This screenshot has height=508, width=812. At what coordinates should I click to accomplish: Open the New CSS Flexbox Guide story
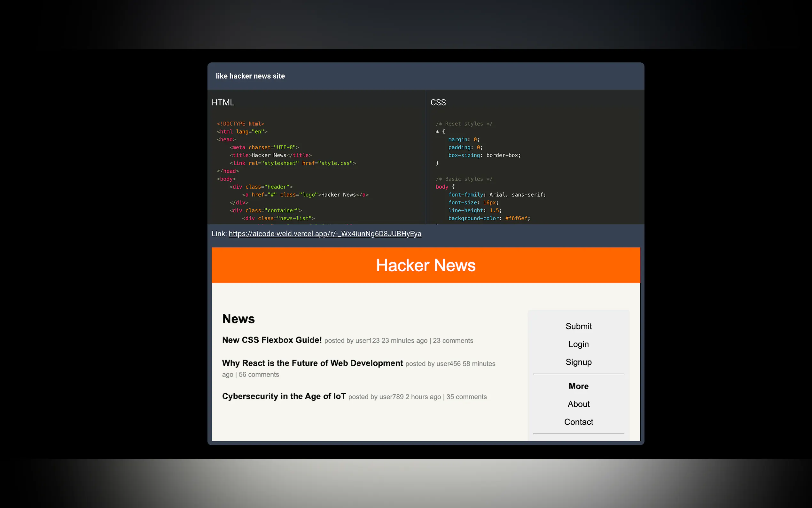[271, 340]
